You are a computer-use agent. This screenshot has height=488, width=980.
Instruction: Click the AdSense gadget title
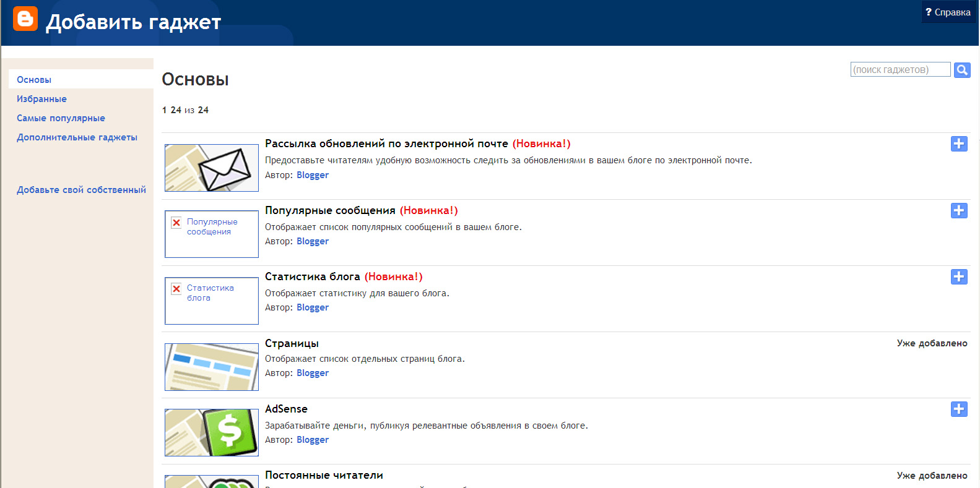point(286,409)
